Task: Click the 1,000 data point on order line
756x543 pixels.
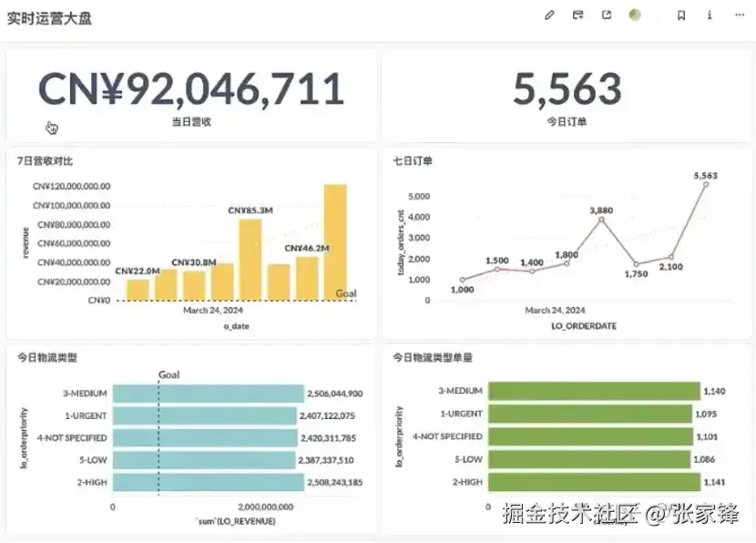Action: [463, 280]
